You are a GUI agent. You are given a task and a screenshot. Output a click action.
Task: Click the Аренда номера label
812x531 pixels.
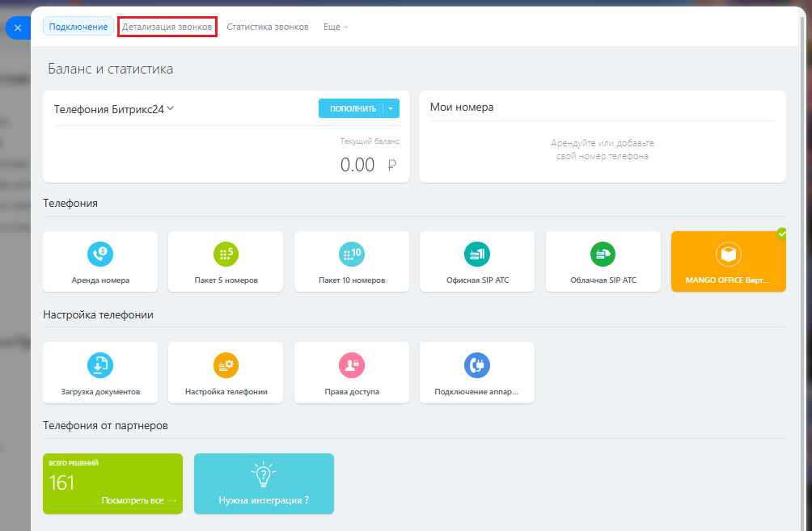pos(100,280)
